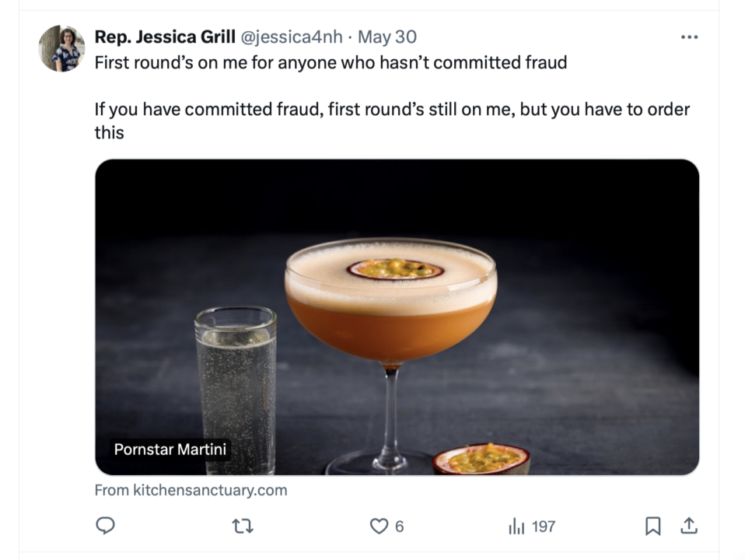Click the sparkling shot glass in photo
Screen dimensions: 745x560
pyautogui.click(x=235, y=381)
